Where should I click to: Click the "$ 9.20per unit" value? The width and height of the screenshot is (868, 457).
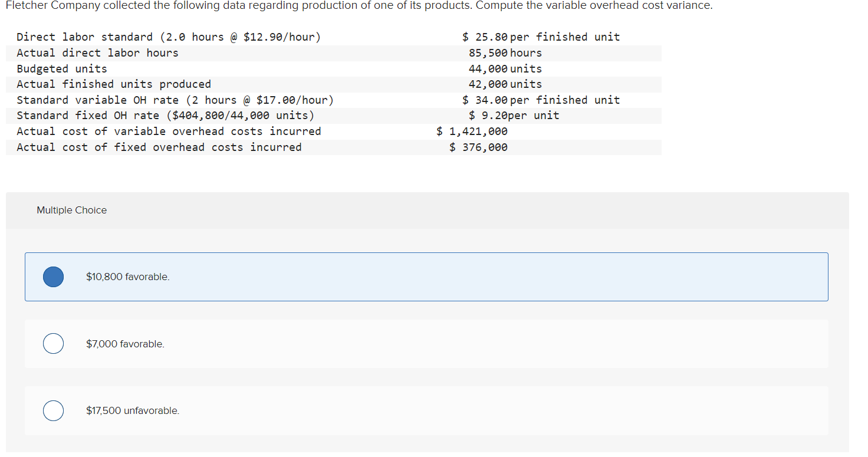pos(514,116)
